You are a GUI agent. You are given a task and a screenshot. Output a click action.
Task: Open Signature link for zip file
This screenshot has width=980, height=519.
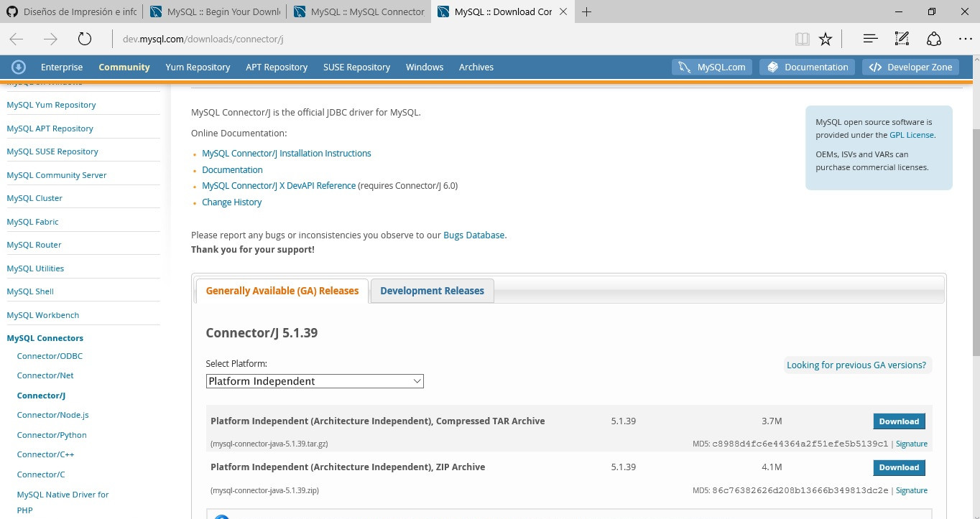tap(912, 490)
